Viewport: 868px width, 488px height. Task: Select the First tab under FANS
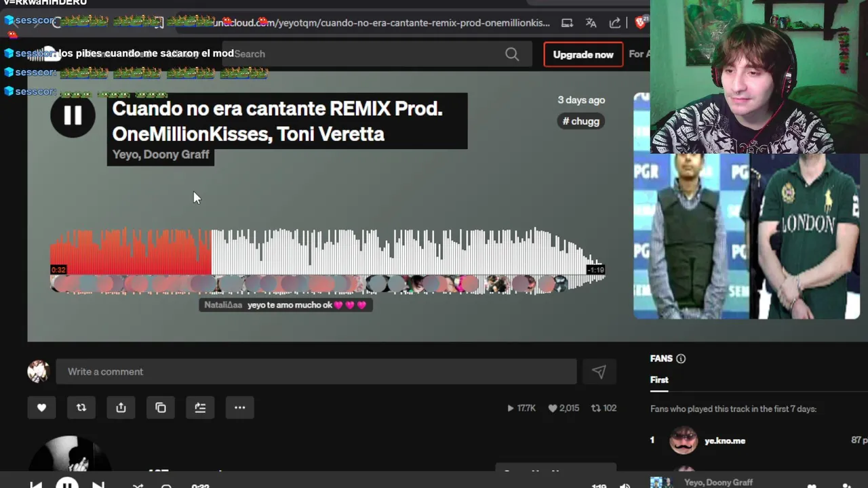click(659, 380)
